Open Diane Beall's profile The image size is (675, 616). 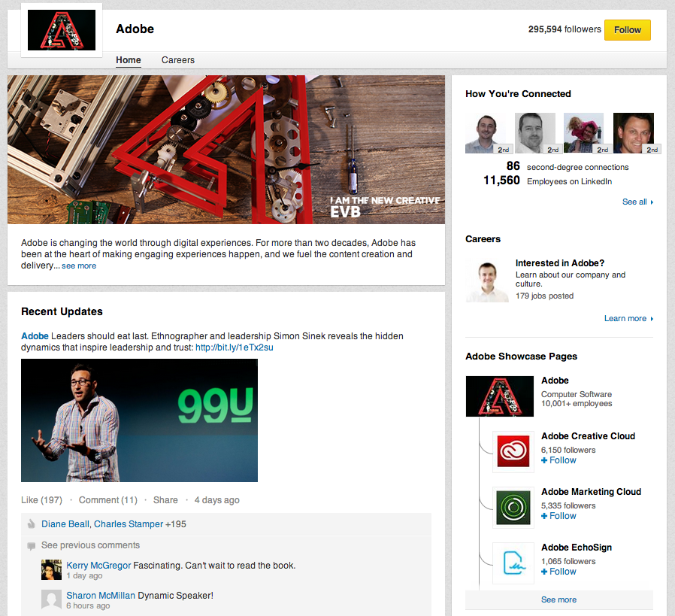65,523
